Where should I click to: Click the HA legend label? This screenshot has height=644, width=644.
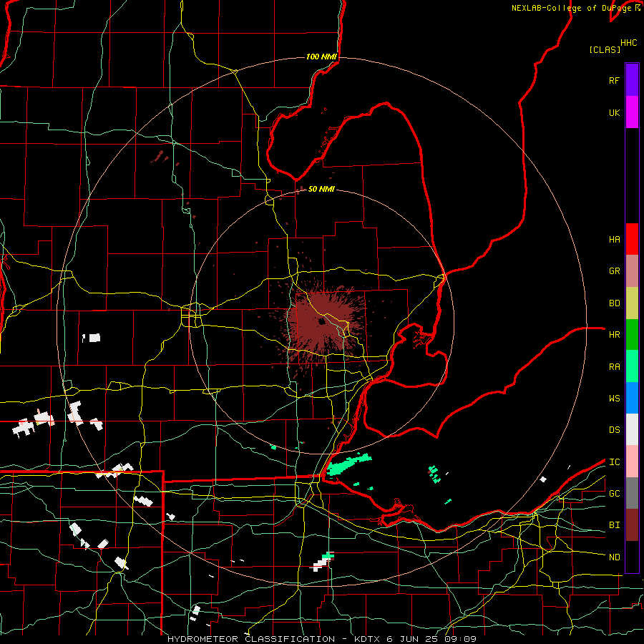click(x=614, y=240)
